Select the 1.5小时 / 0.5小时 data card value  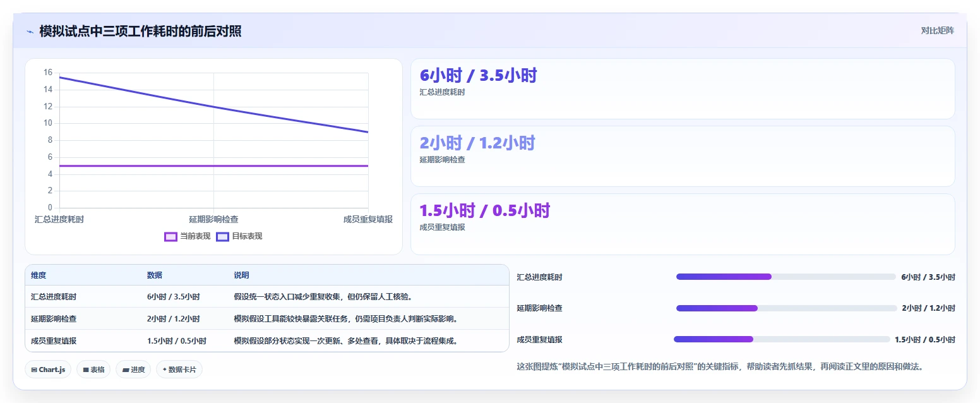click(485, 211)
